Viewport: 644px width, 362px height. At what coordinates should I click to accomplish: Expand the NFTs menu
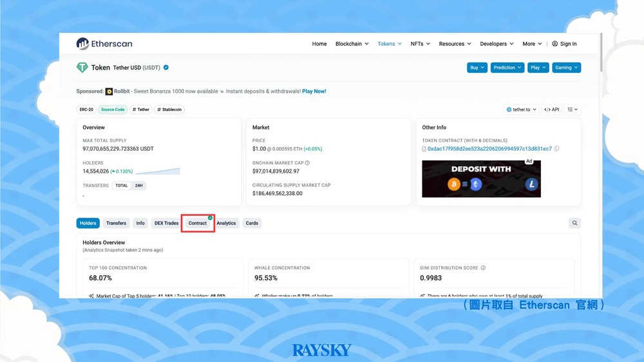pyautogui.click(x=420, y=44)
